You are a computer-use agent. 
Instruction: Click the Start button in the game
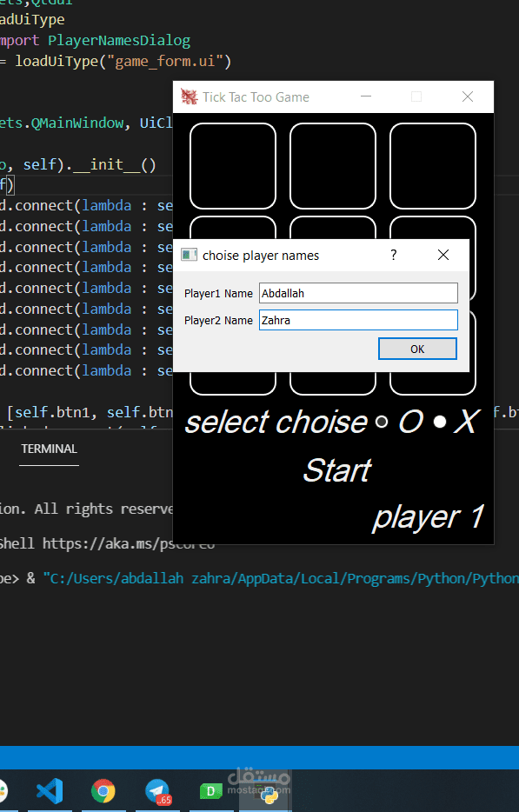(x=337, y=470)
